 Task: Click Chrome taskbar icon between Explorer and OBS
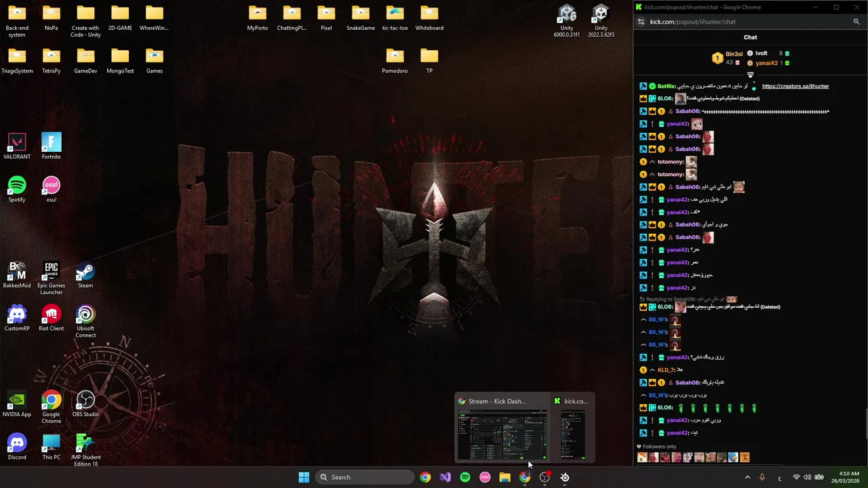(525, 477)
